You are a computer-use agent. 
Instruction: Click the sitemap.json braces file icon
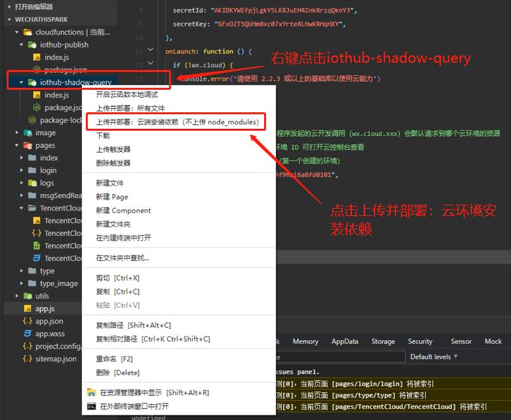point(28,359)
